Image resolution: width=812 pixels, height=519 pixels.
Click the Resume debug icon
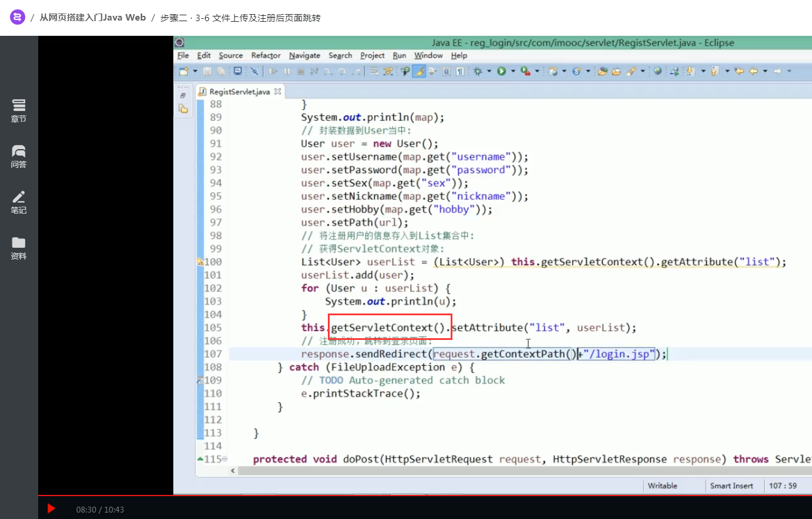(273, 71)
